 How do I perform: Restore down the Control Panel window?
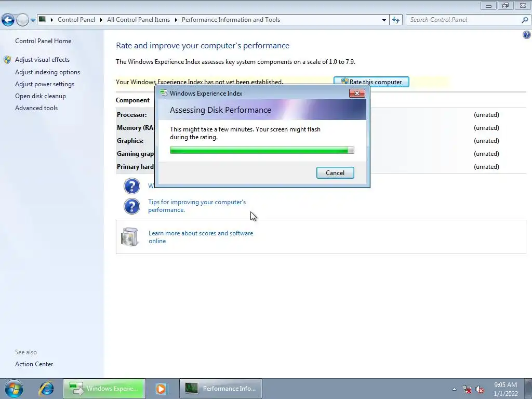tap(506, 5)
